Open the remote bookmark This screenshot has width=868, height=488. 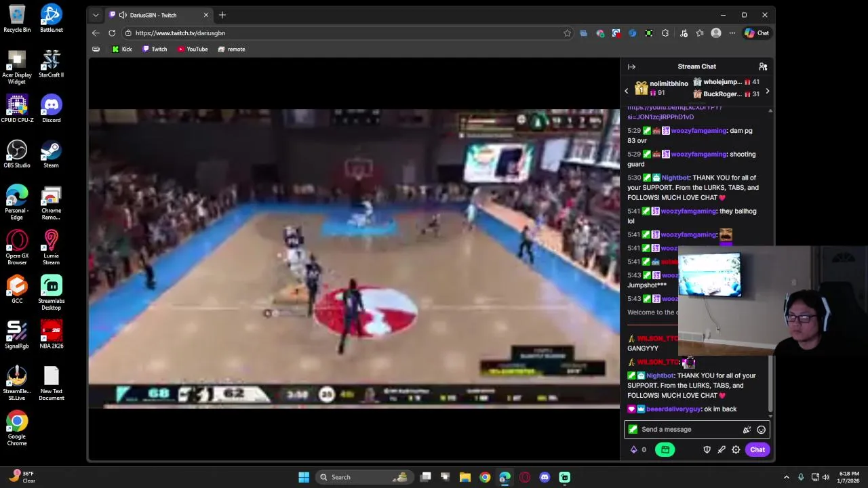231,49
